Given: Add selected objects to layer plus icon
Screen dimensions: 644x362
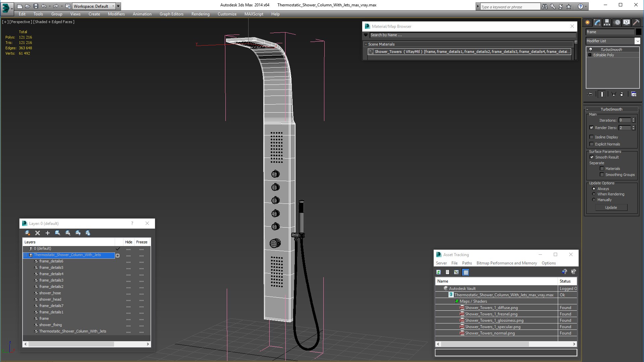Looking at the screenshot, I should click(48, 233).
